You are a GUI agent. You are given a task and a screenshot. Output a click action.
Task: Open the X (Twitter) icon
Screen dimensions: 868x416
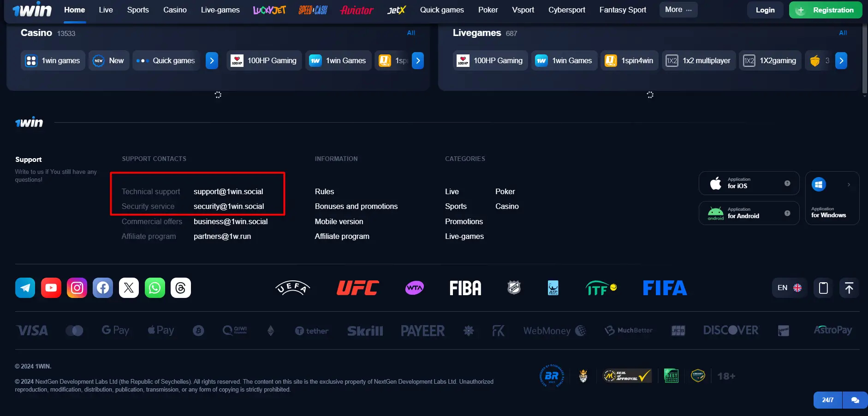129,288
